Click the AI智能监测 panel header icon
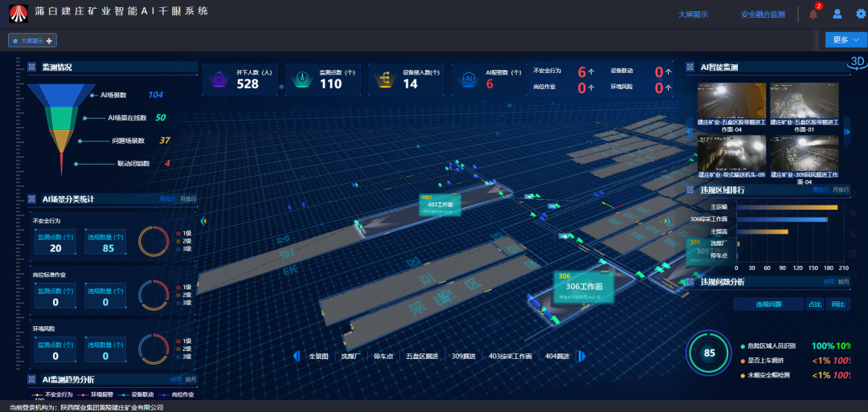The width and height of the screenshot is (868, 412). click(690, 67)
